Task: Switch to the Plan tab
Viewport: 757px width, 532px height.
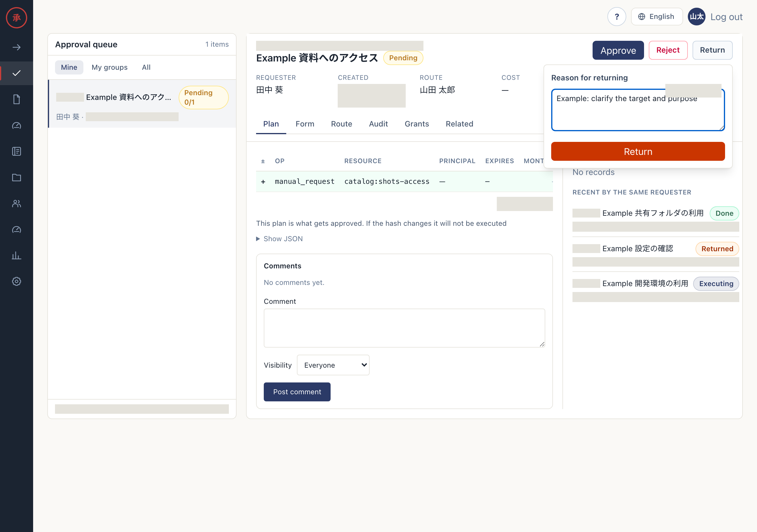Action: tap(271, 124)
